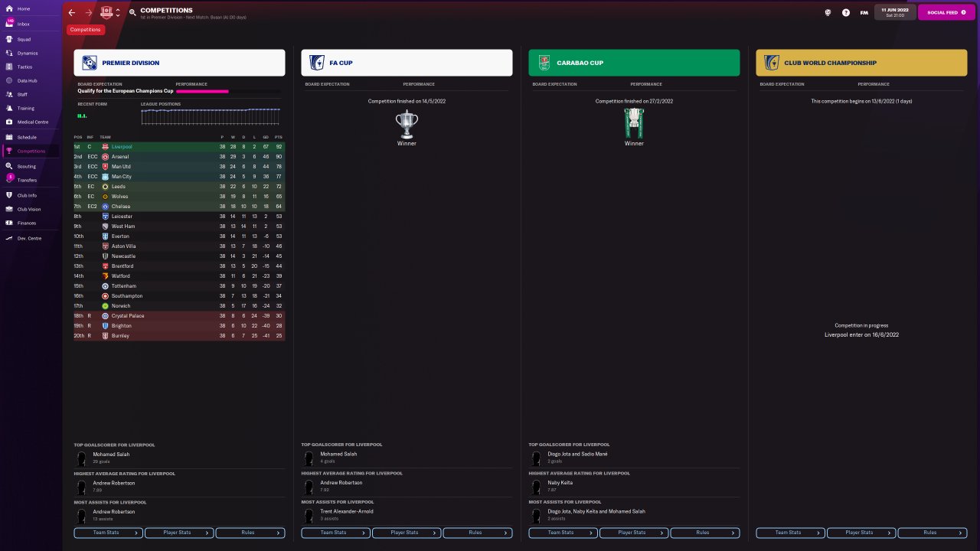
Task: Click the Leeds badge in the table
Action: point(105,187)
